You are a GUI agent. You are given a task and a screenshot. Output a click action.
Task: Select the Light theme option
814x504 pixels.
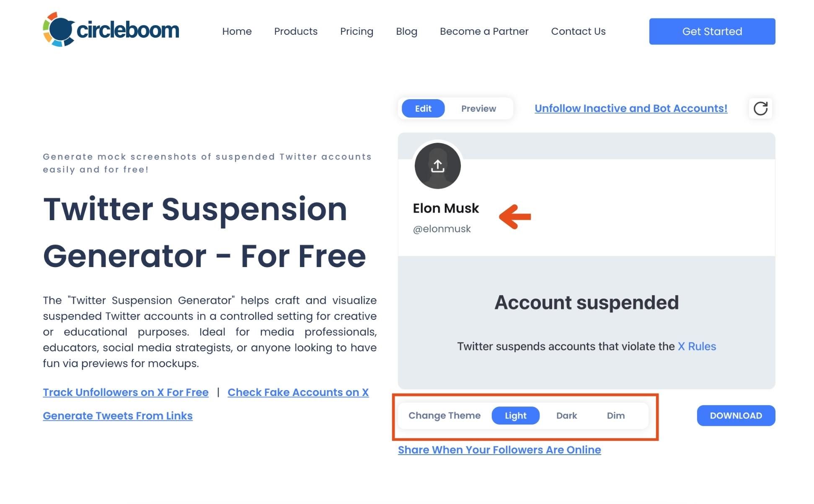(516, 415)
